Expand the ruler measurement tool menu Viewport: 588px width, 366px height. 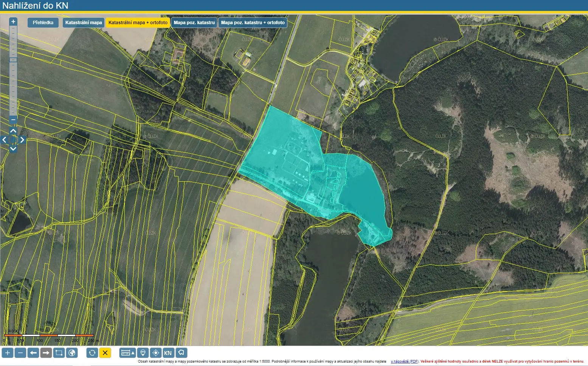point(127,353)
